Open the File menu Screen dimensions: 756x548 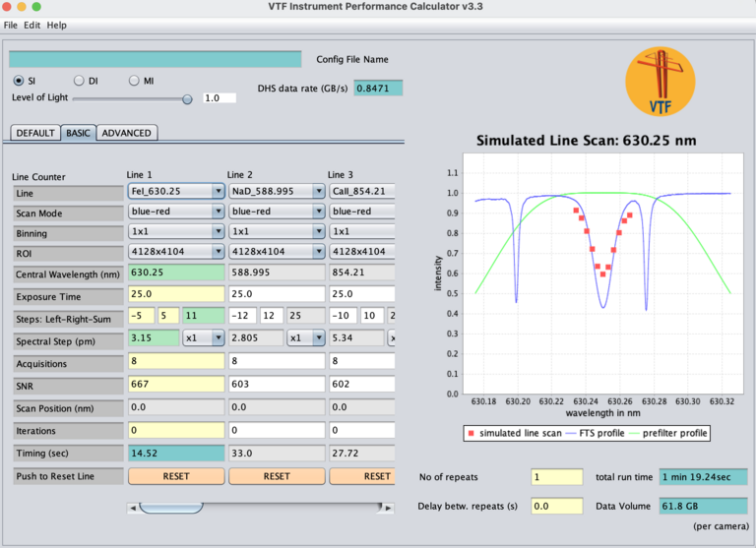pos(11,25)
